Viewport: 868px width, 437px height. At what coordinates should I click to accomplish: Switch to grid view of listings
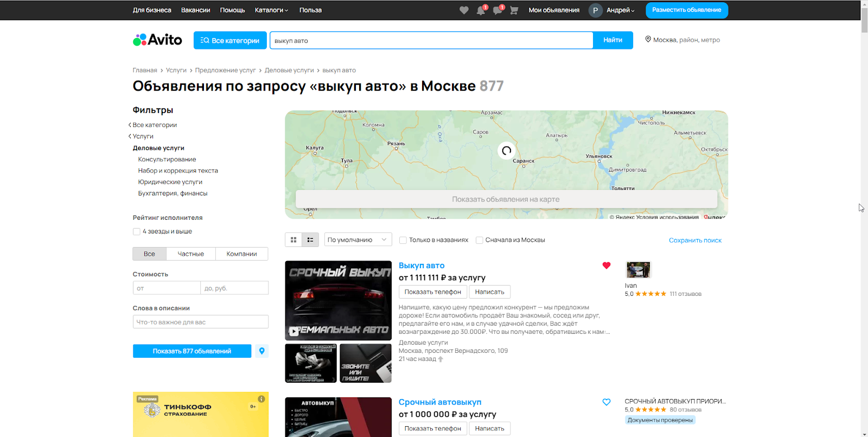click(293, 240)
